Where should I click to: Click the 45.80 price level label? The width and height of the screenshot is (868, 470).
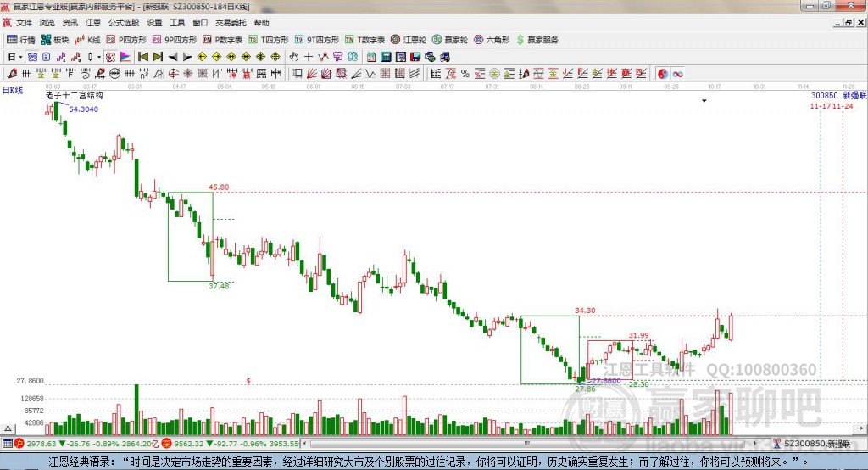[x=219, y=187]
